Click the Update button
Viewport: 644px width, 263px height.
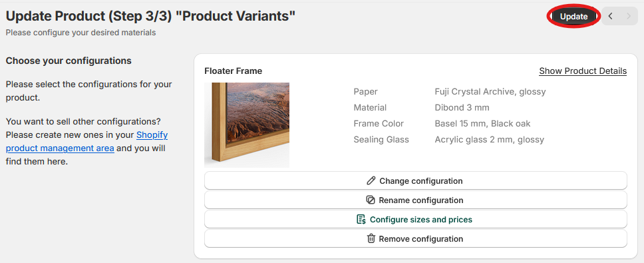pos(573,17)
